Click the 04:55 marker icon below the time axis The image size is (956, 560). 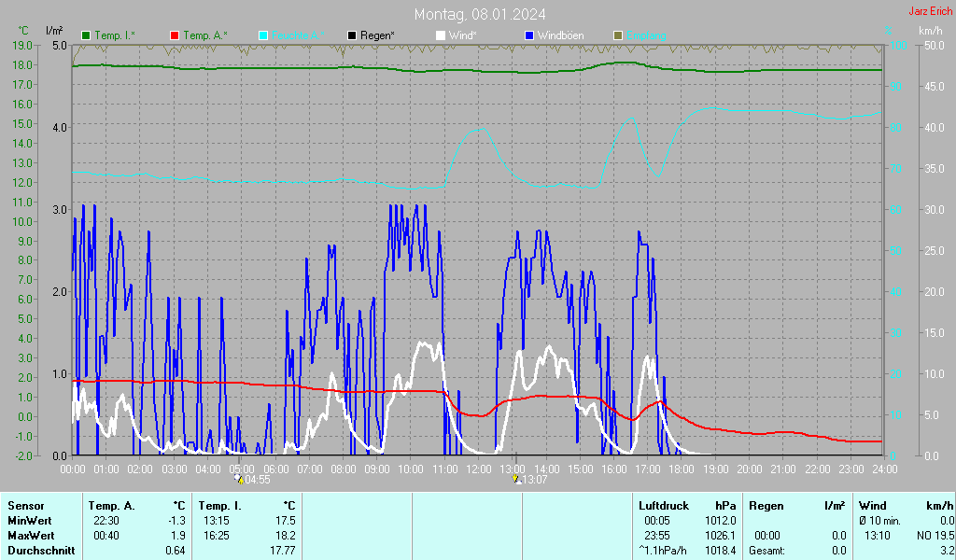pyautogui.click(x=239, y=480)
